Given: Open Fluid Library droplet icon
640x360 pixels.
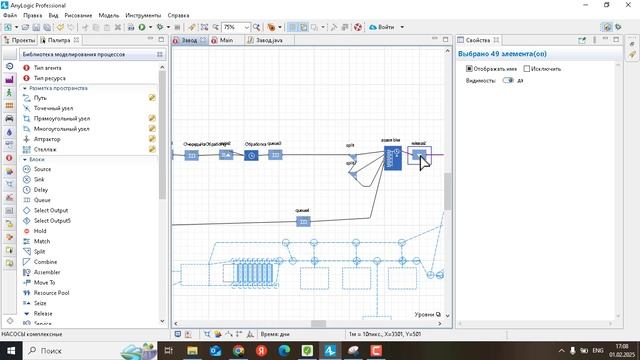Looking at the screenshot, I should pyautogui.click(x=9, y=132).
